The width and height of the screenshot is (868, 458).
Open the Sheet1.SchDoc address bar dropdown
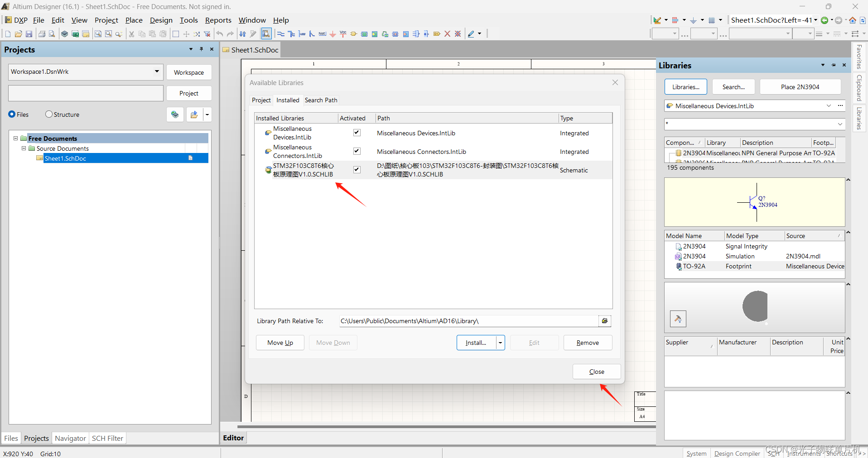click(815, 20)
